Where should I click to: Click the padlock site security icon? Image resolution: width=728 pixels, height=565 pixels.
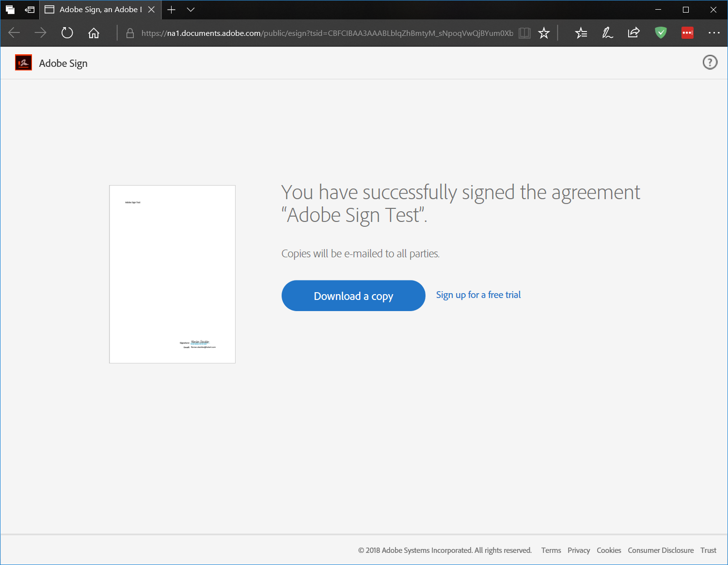(x=130, y=33)
